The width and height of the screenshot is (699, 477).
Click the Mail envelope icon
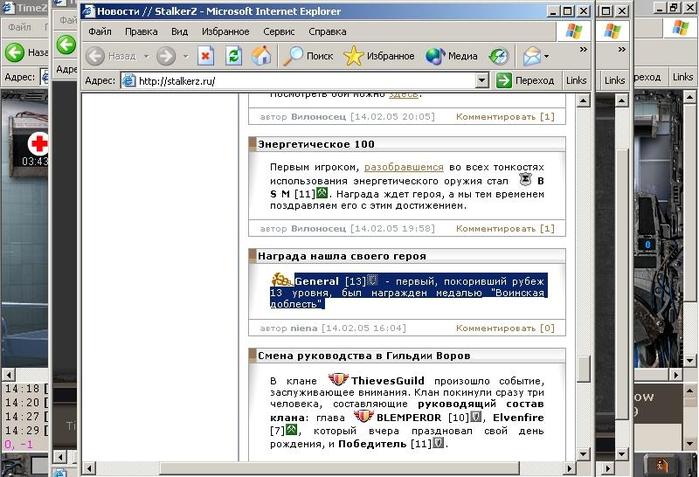[532, 56]
